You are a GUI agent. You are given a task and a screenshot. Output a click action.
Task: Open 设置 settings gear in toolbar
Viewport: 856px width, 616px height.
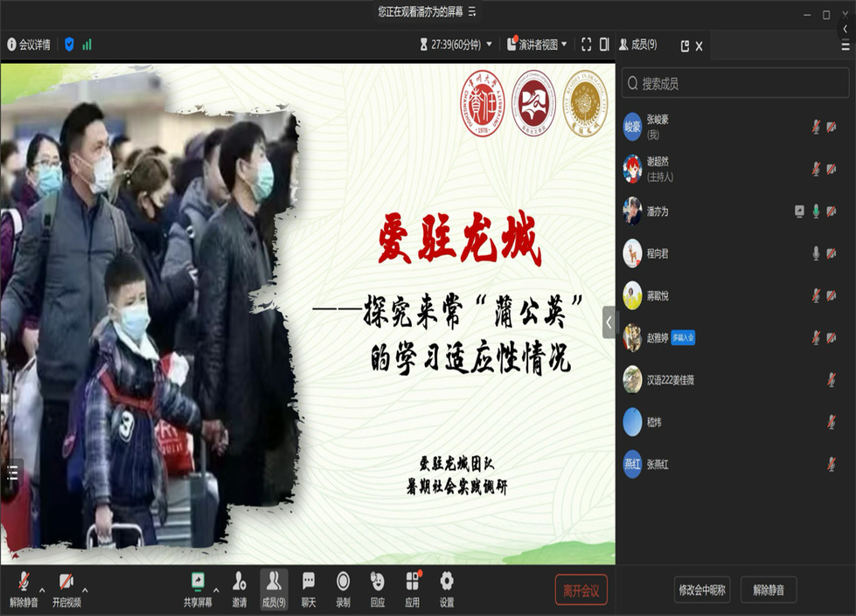[x=447, y=588]
